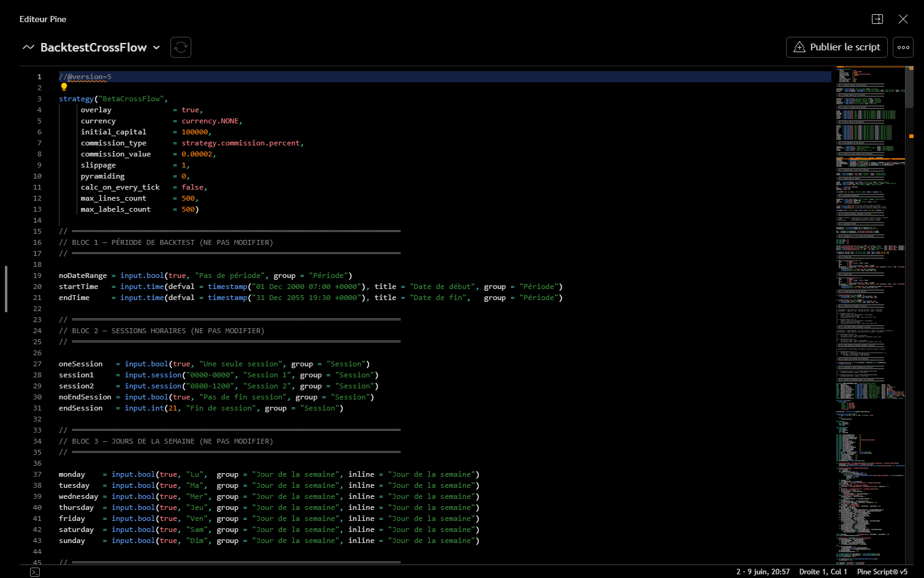The height and width of the screenshot is (578, 924).
Task: Open the console icon in the status bar
Action: [35, 572]
